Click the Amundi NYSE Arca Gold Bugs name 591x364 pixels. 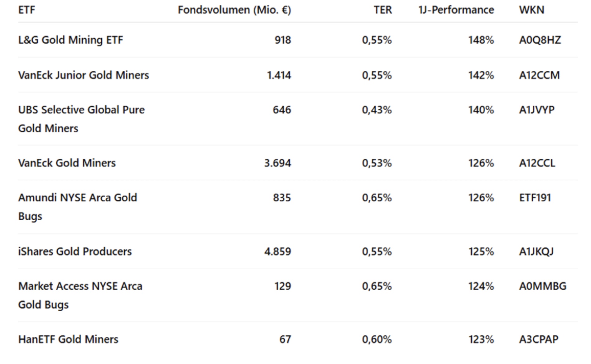[77, 207]
